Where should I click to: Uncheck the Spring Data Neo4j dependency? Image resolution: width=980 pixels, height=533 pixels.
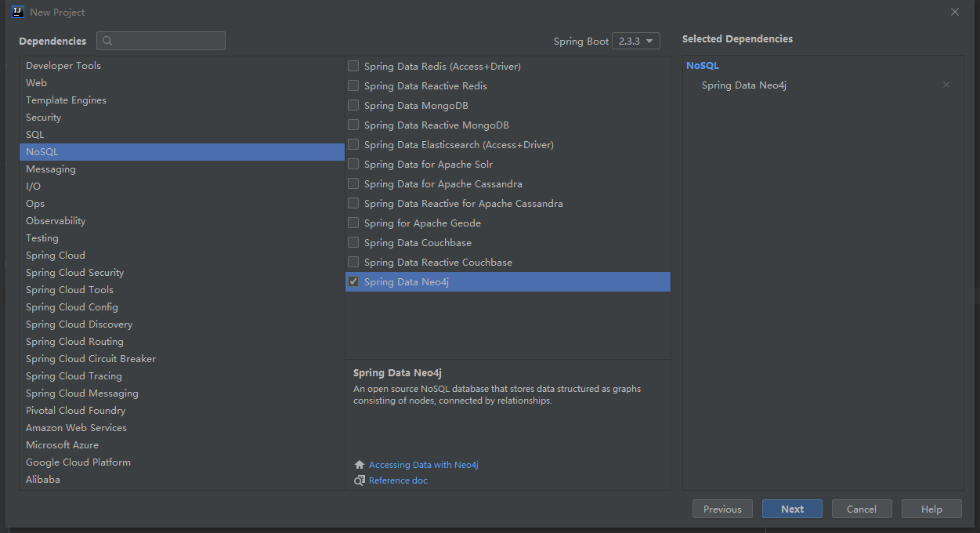click(353, 281)
